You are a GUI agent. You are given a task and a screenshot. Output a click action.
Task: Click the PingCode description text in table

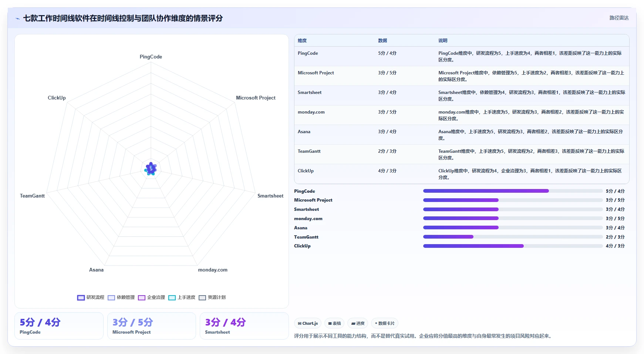[530, 57]
